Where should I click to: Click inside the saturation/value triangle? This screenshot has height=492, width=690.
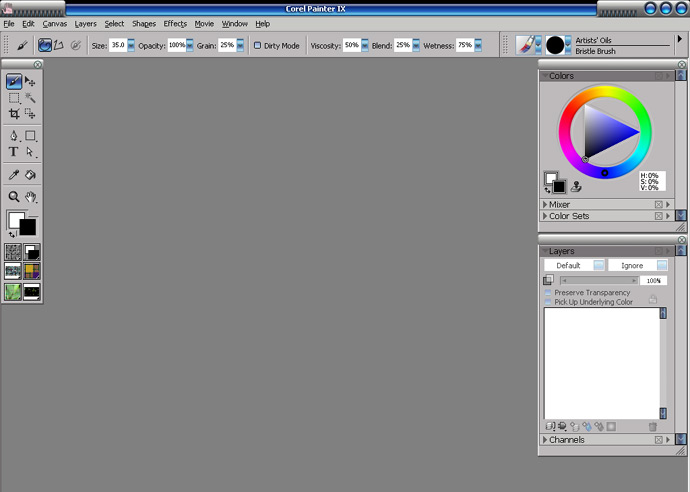click(x=605, y=132)
